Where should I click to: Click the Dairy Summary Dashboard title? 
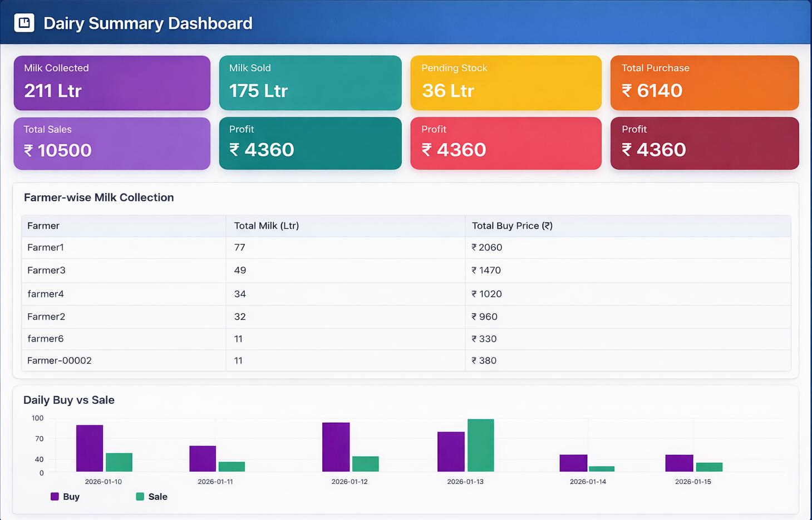click(148, 23)
